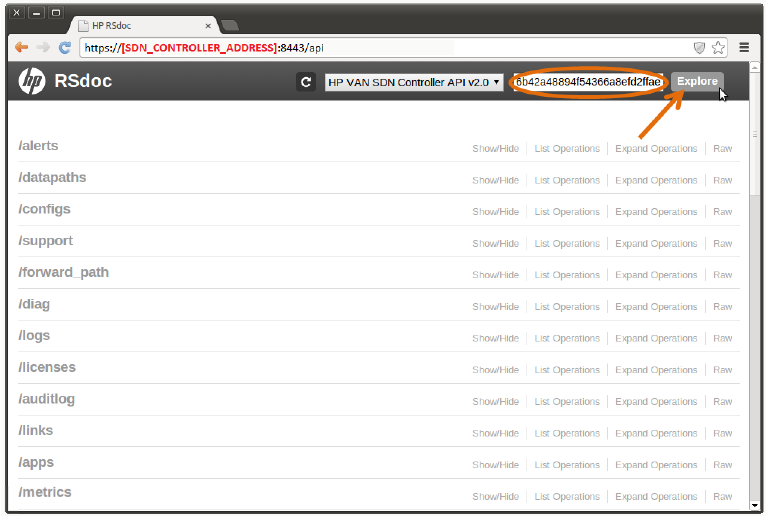The height and width of the screenshot is (516, 767).
Task: Expand Operations for /auditlog
Action: [656, 402]
